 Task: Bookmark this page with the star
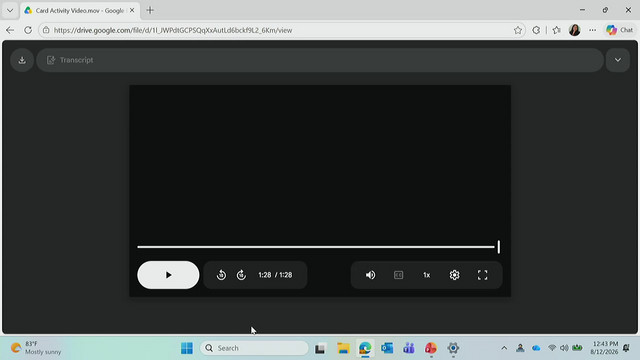click(x=518, y=30)
